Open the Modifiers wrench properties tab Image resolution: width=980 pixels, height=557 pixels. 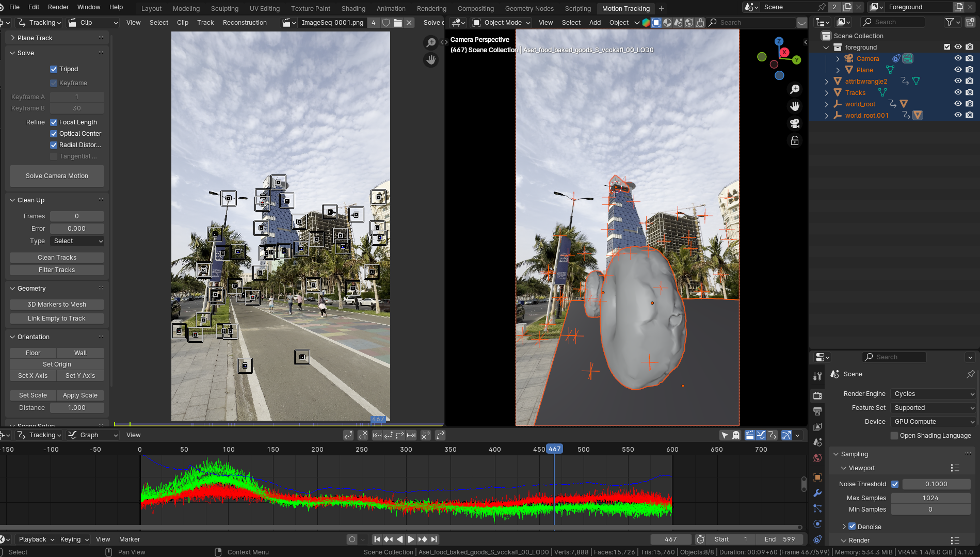[x=817, y=493]
